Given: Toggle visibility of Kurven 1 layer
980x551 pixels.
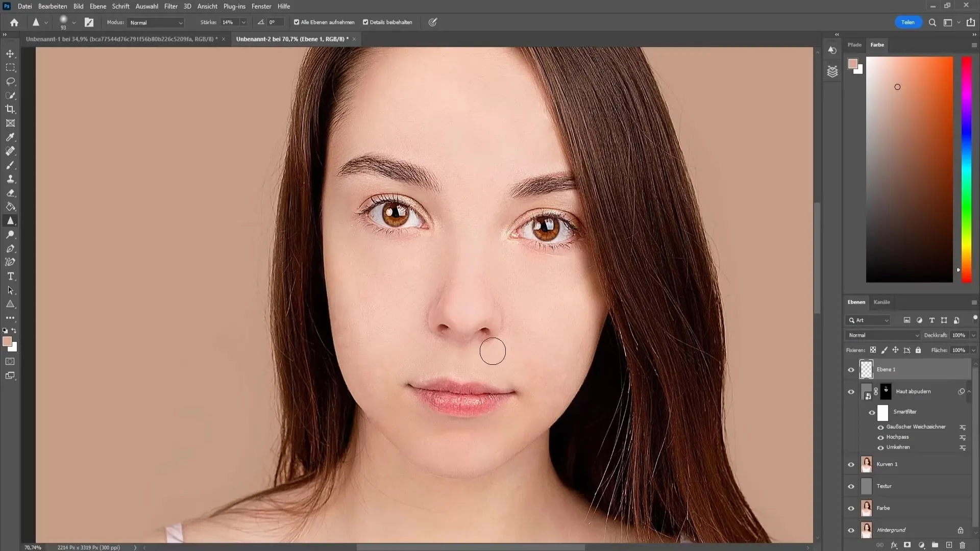Looking at the screenshot, I should tap(851, 464).
